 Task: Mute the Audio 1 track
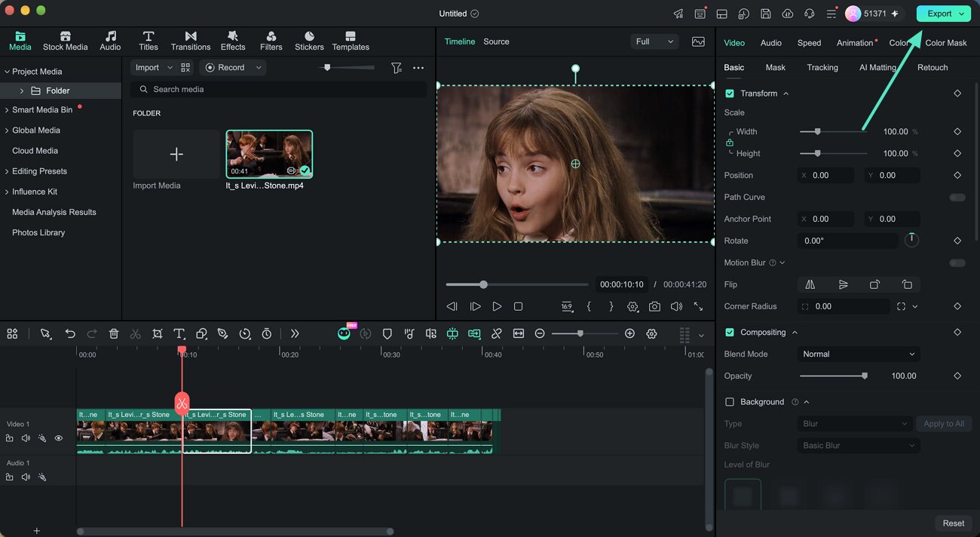26,477
